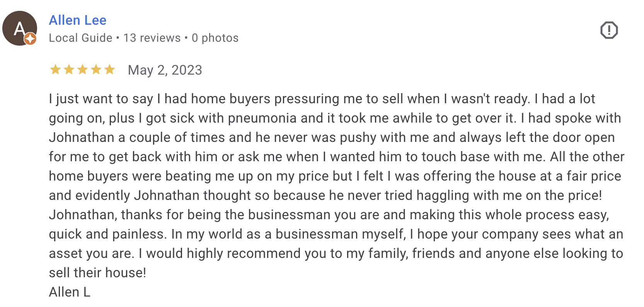Open the Allen Lee profile link
644x307 pixels.
(x=78, y=20)
